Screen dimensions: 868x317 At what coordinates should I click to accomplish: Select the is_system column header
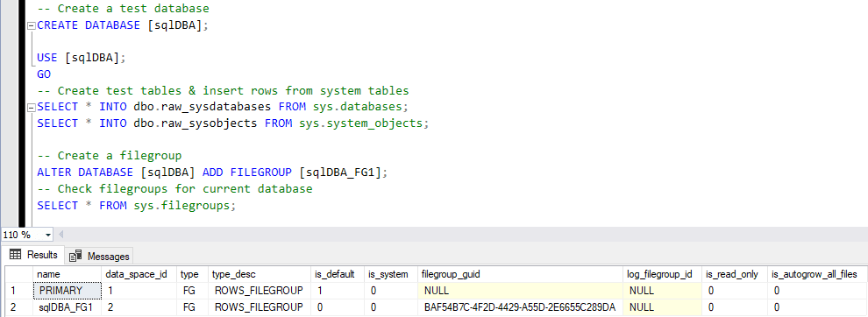click(391, 274)
